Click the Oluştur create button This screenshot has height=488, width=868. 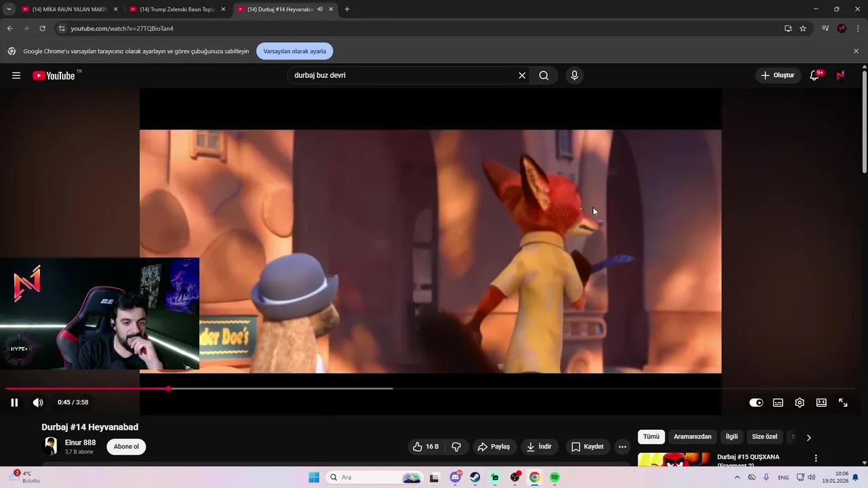(777, 75)
